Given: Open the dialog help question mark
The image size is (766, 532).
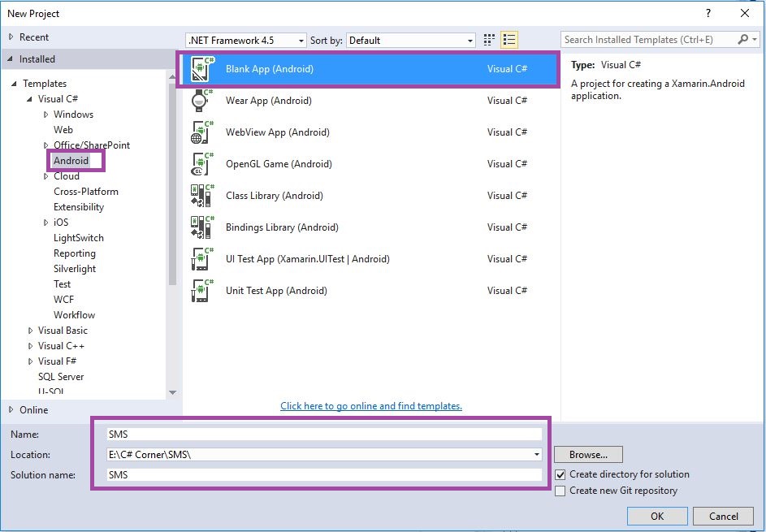Looking at the screenshot, I should [x=708, y=14].
